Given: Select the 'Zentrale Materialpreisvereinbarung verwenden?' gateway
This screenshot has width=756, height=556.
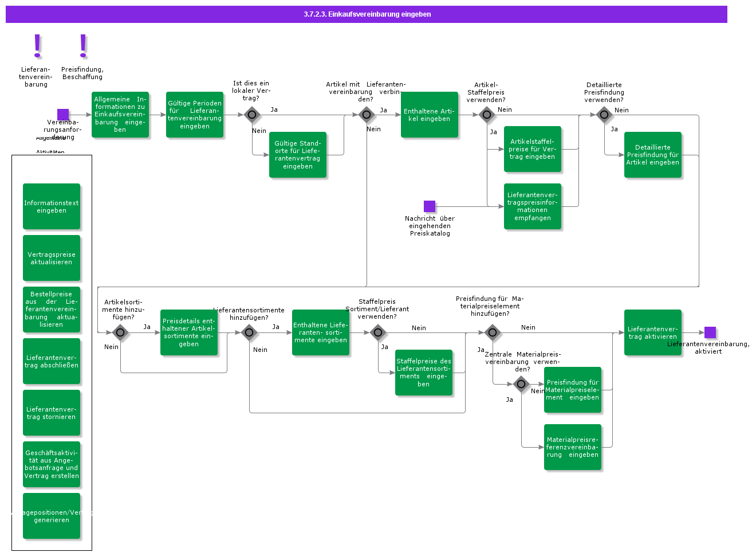Looking at the screenshot, I should coord(521,384).
